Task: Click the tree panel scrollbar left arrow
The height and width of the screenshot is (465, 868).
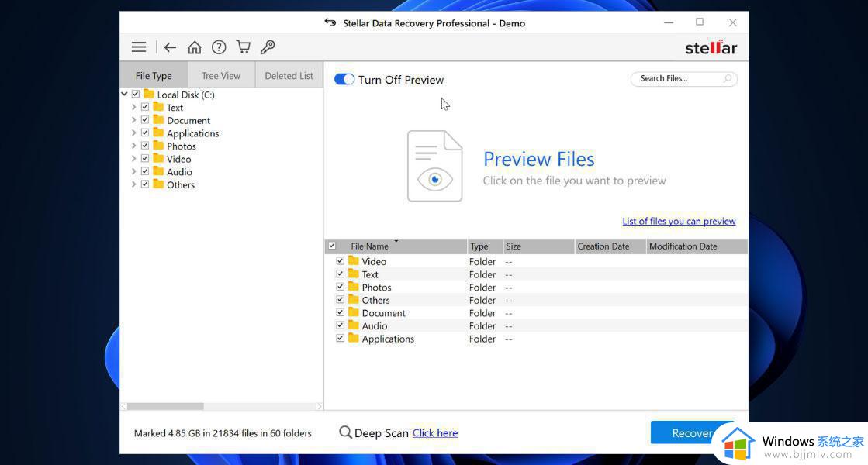Action: [124, 406]
